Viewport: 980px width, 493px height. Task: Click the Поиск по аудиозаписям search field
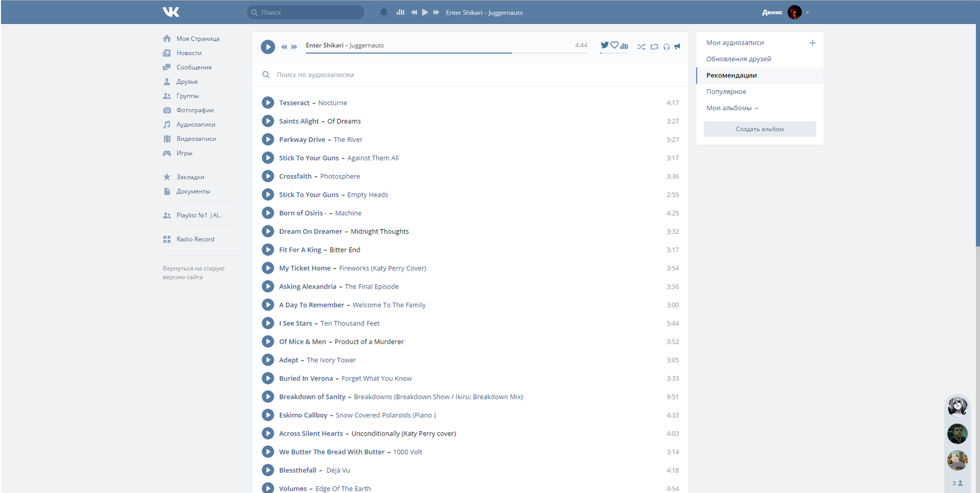(x=429, y=75)
